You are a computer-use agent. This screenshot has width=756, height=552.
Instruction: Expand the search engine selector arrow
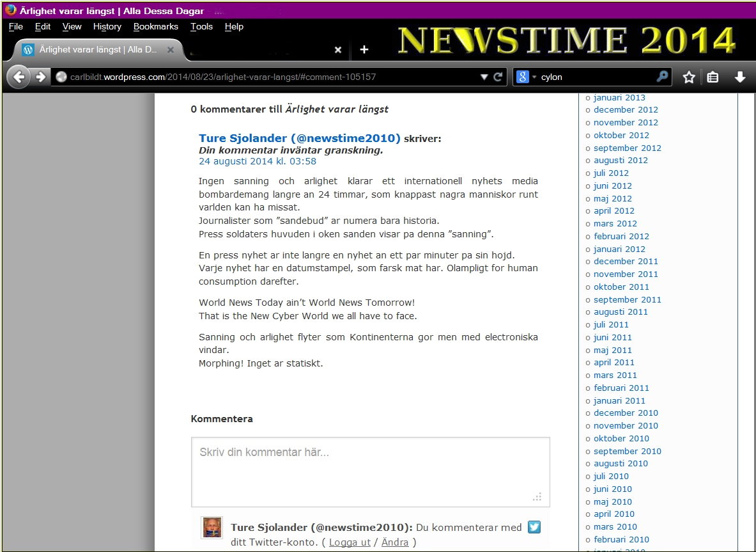point(534,77)
